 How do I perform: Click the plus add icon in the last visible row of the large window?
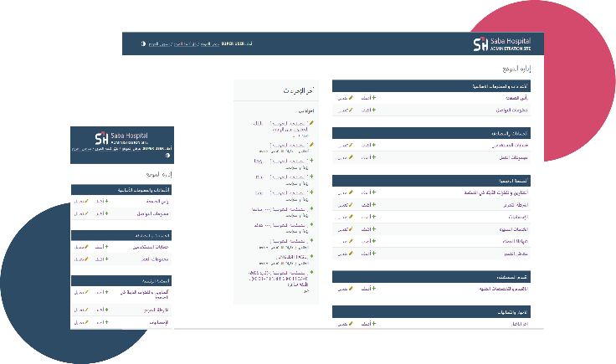pos(373,323)
